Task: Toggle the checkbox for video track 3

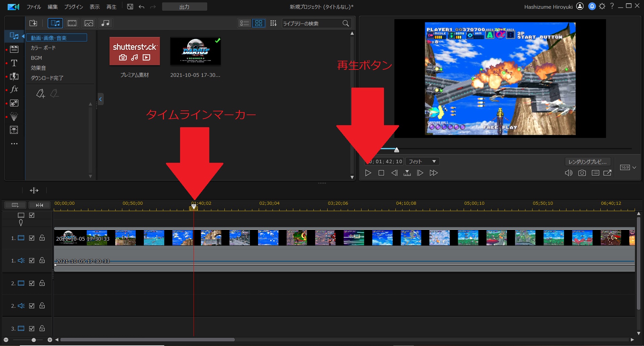Action: (32, 329)
